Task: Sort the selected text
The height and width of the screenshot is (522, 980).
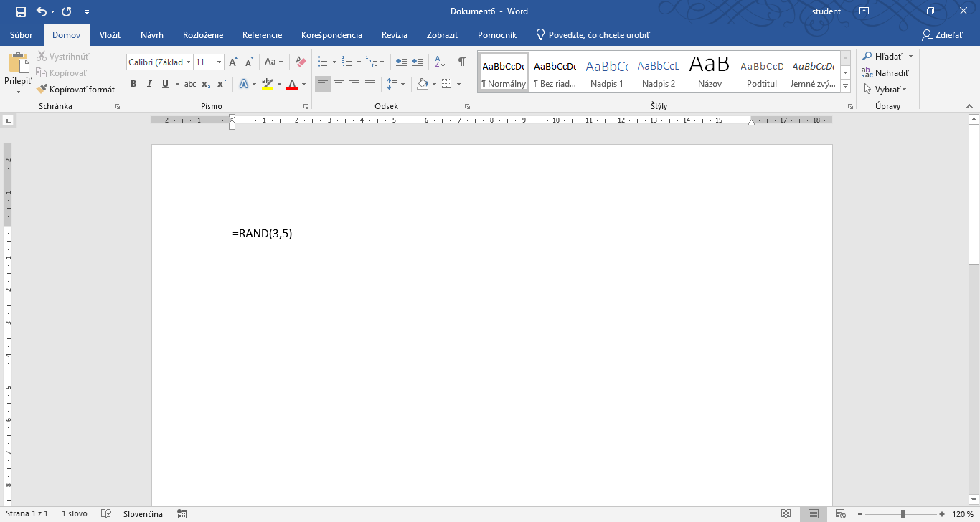Action: [440, 62]
